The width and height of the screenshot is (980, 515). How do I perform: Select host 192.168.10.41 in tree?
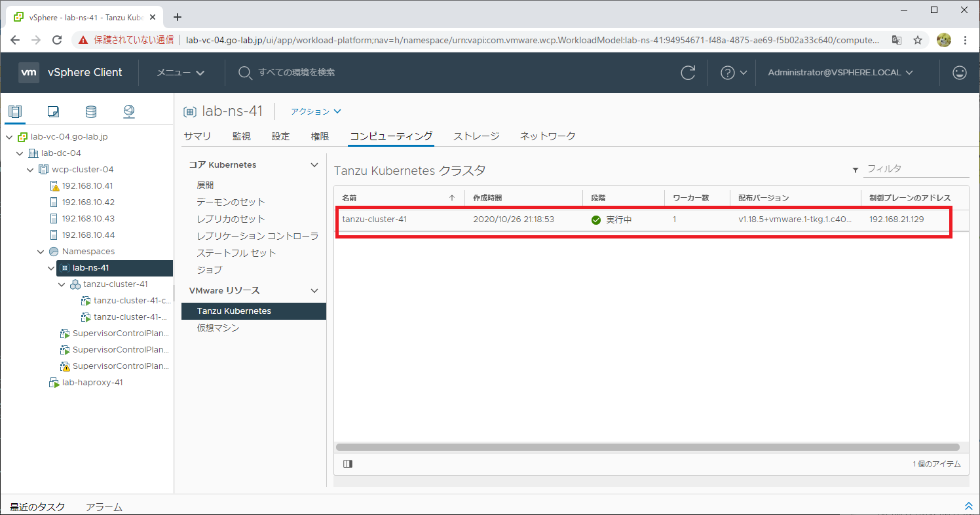[x=88, y=186]
